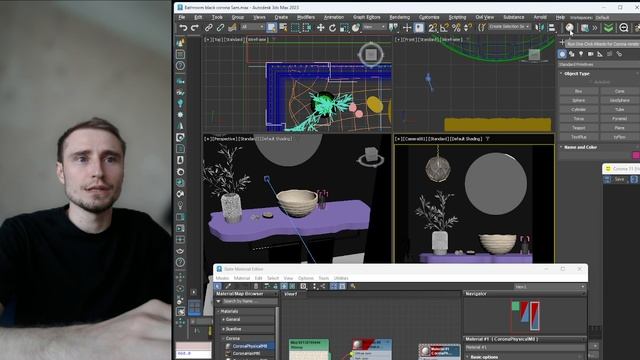The height and width of the screenshot is (360, 640).
Task: Expand the General materials group
Action: pos(249,320)
